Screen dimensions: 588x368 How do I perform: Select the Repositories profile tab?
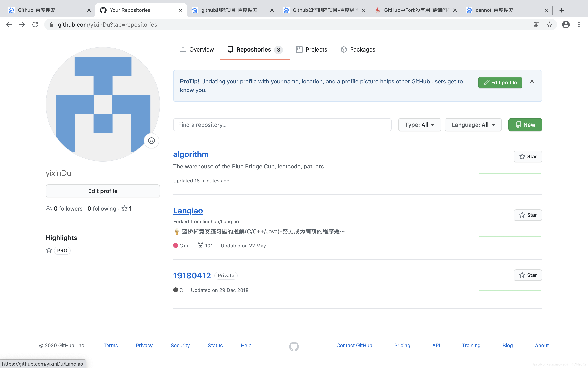click(x=255, y=49)
